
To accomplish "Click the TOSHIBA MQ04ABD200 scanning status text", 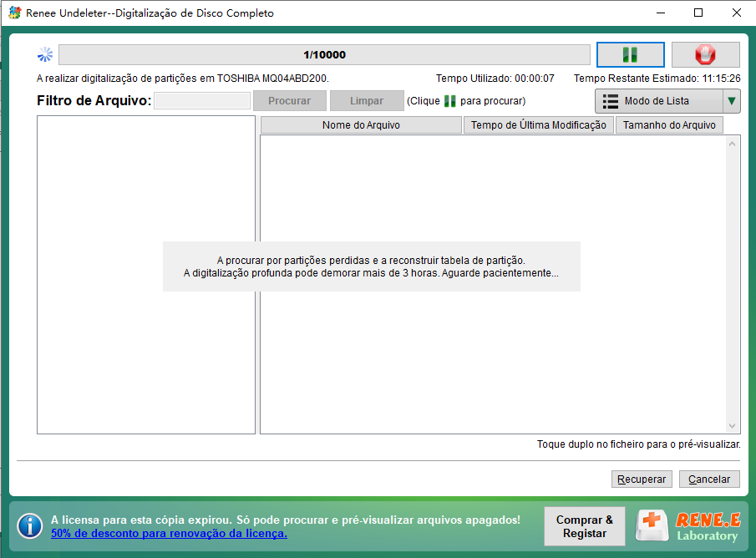I will point(183,79).
